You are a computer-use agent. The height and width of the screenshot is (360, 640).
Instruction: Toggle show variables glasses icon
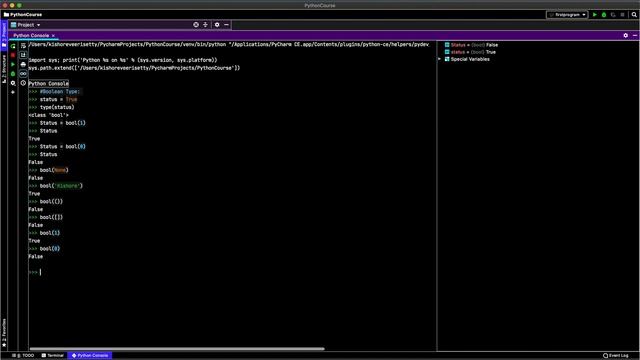(x=23, y=74)
